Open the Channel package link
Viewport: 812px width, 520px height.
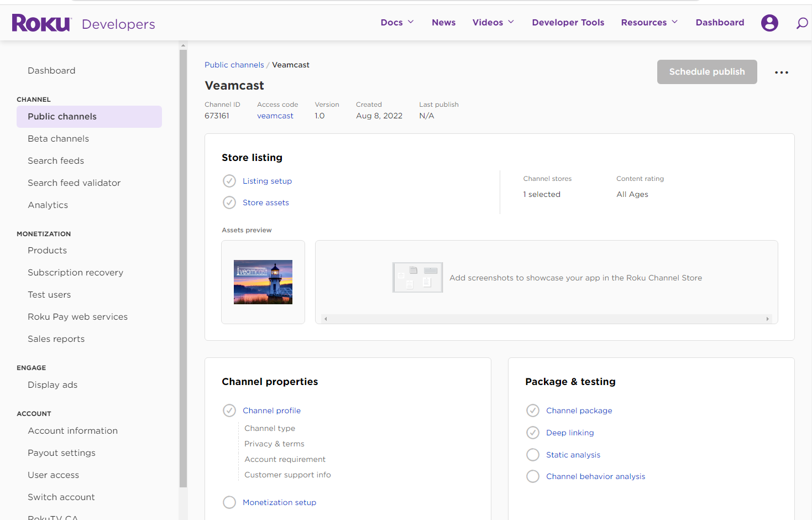pyautogui.click(x=579, y=410)
